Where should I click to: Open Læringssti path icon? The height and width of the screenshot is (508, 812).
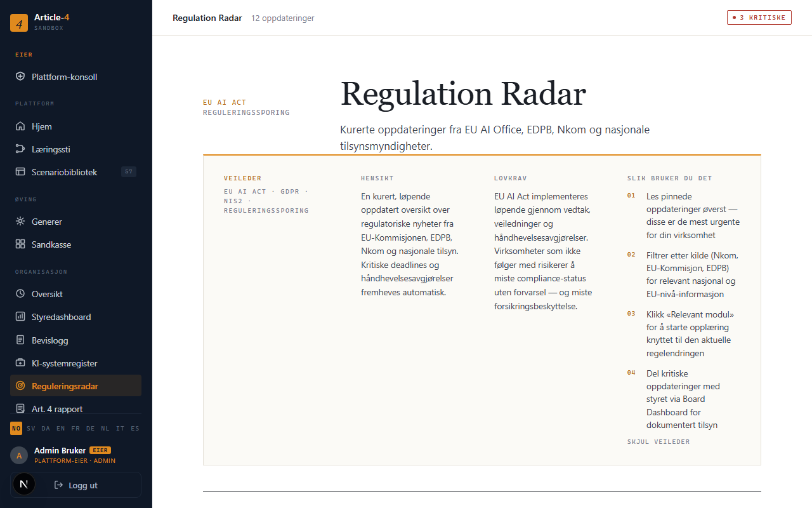(x=20, y=149)
